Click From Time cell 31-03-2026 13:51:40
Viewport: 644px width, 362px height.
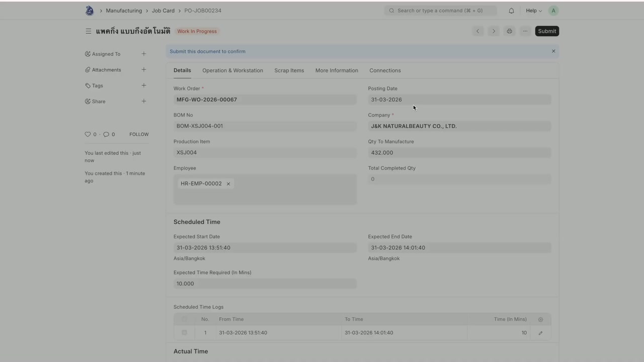coord(278,333)
